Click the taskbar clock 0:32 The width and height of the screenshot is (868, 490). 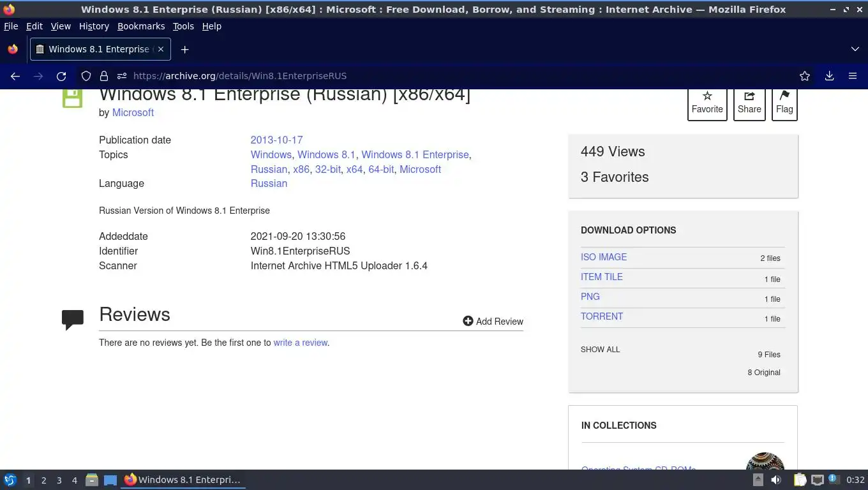click(x=855, y=480)
